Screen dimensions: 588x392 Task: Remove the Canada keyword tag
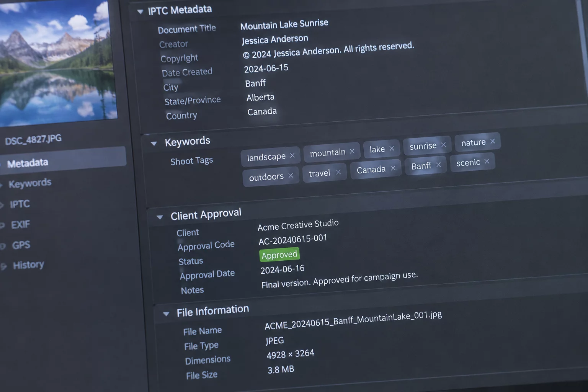[x=393, y=168]
